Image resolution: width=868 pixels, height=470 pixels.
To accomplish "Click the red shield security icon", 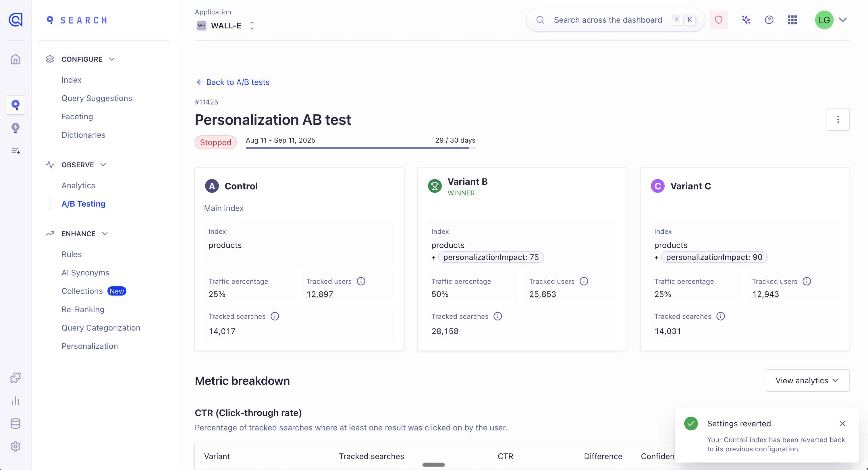I will pyautogui.click(x=718, y=20).
